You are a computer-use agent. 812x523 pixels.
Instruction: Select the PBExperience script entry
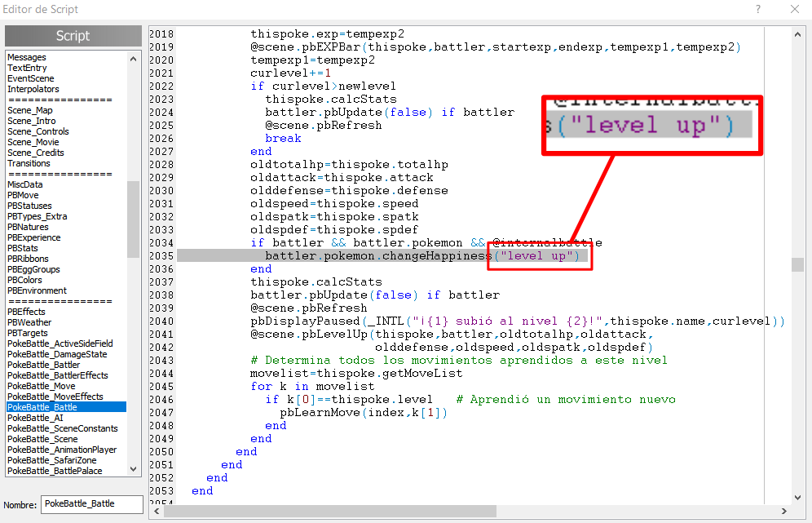pyautogui.click(x=33, y=237)
